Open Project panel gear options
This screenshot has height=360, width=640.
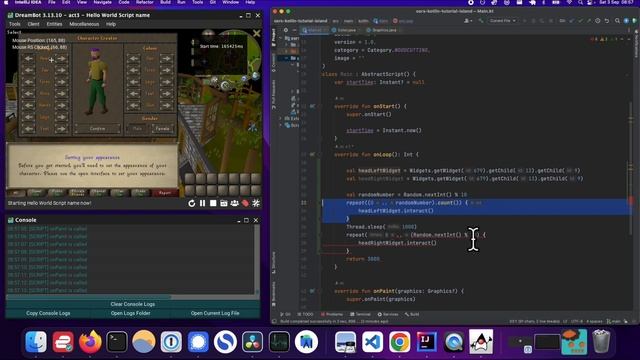pyautogui.click(x=286, y=30)
